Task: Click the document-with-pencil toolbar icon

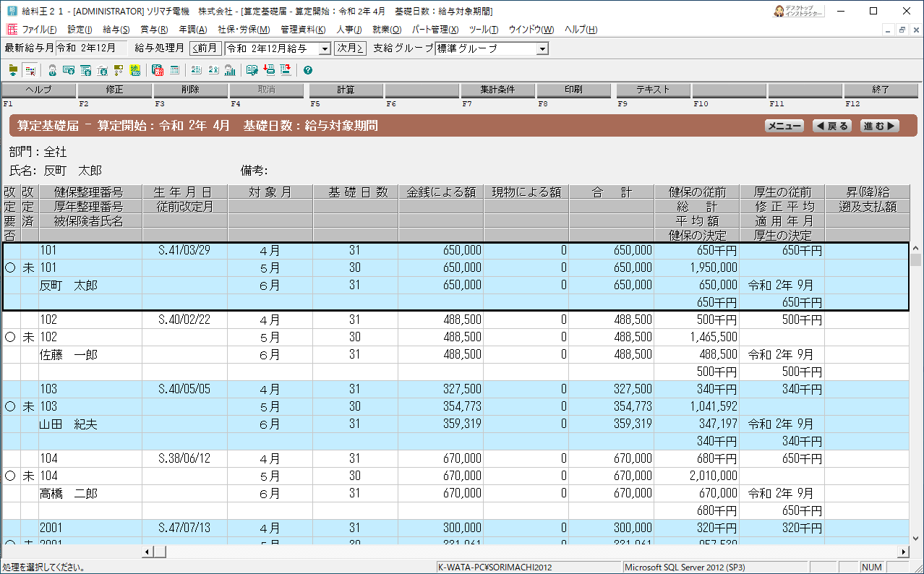Action: (252, 70)
